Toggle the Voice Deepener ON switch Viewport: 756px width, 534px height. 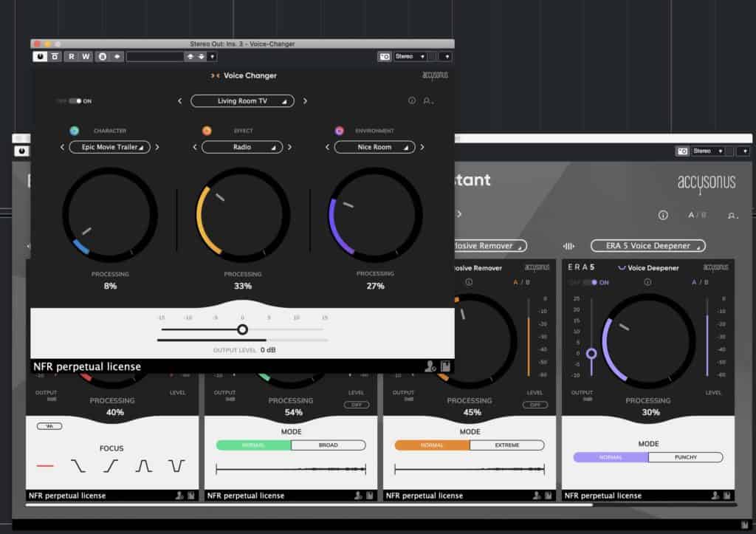click(591, 282)
